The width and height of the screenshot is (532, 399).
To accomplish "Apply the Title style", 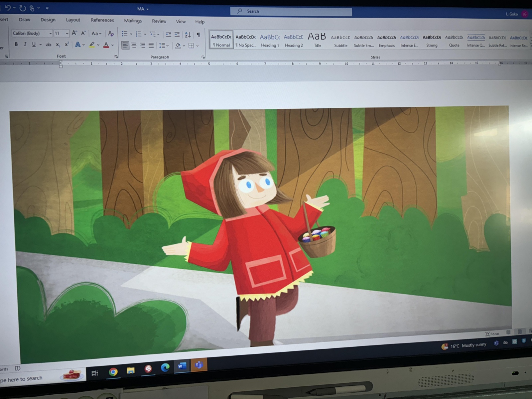I will click(317, 40).
